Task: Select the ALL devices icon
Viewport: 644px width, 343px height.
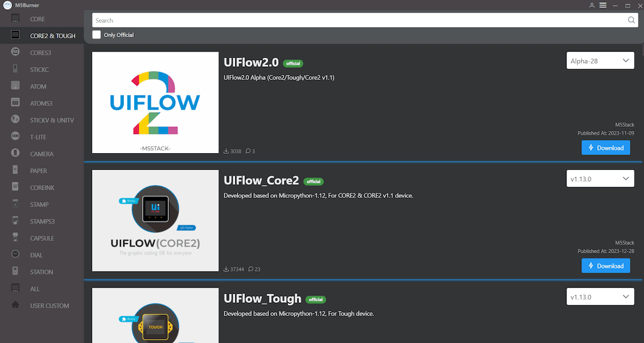Action: pyautogui.click(x=15, y=288)
